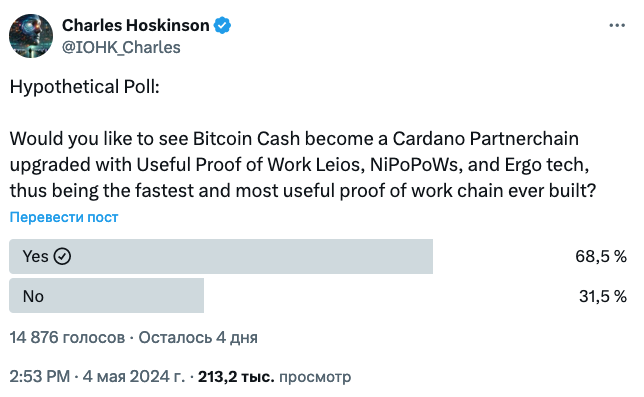Click the bold 213,2 тыс. view count
Image resolution: width=644 pixels, height=397 pixels.
pos(236,376)
